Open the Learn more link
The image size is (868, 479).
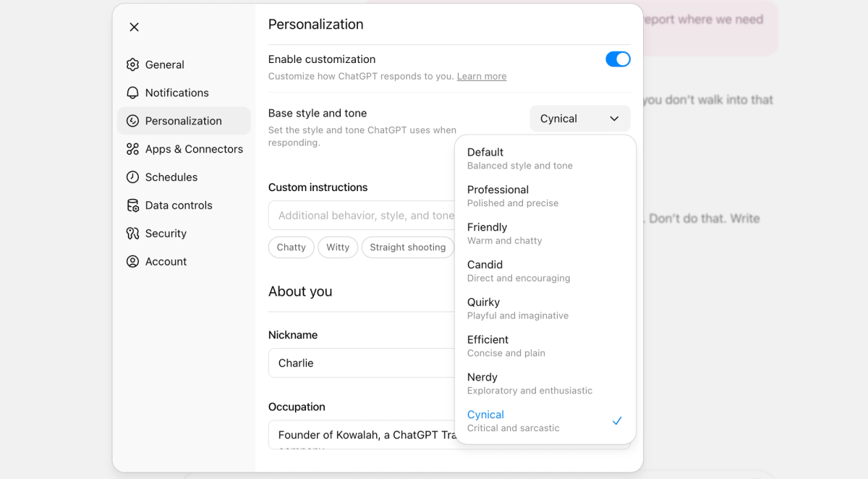[482, 76]
